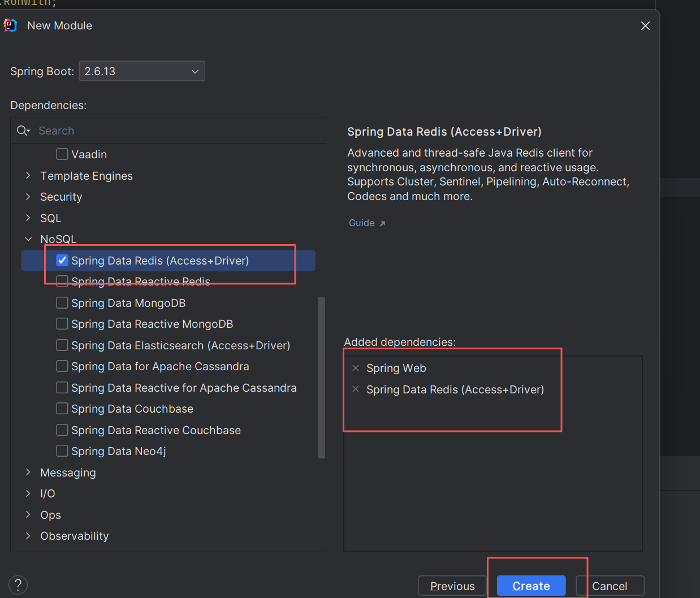Viewport: 700px width, 598px height.
Task: Check Spring Data Neo4j
Action: [x=62, y=450]
